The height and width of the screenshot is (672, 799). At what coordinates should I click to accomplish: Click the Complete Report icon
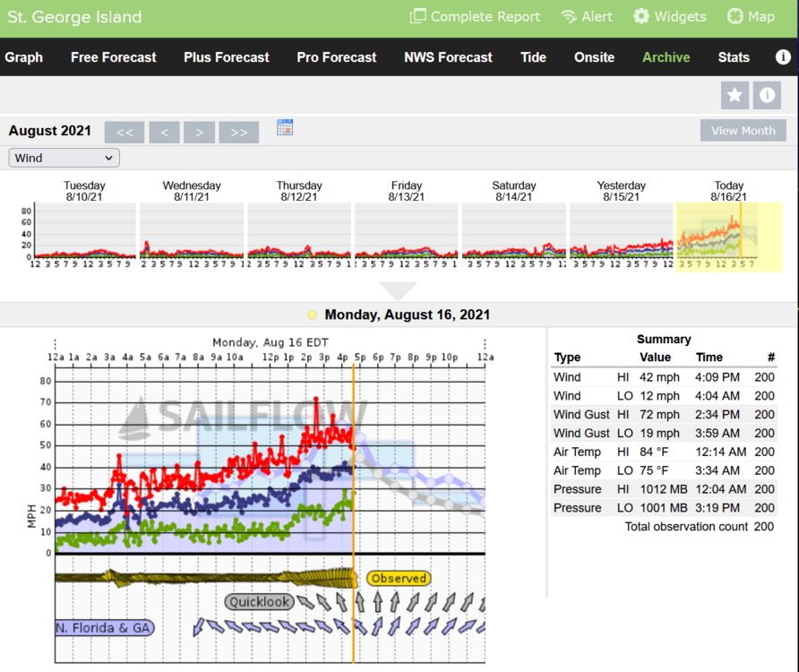(x=418, y=17)
